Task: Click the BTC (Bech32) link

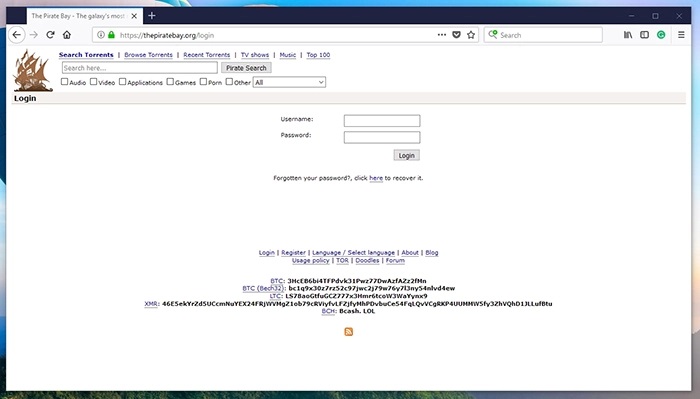Action: tap(263, 288)
